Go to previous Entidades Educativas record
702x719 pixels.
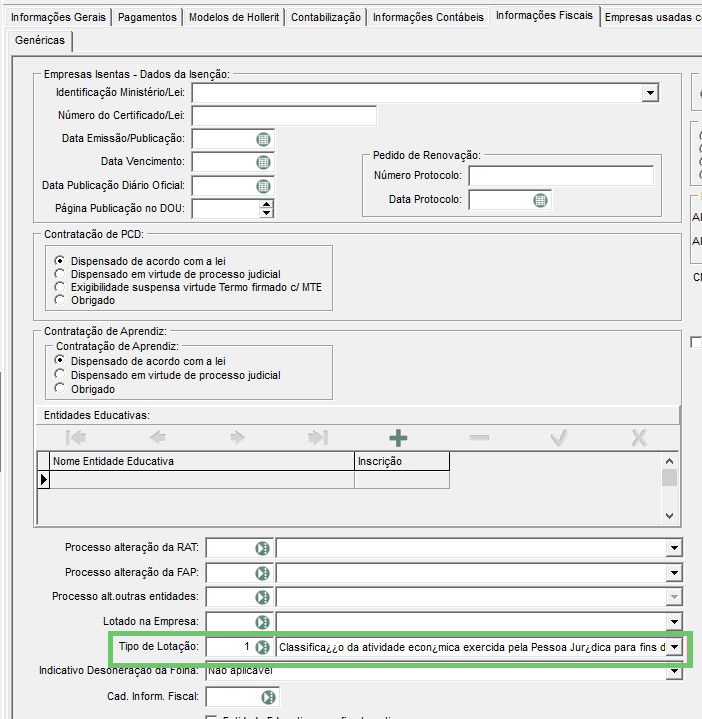tap(157, 438)
